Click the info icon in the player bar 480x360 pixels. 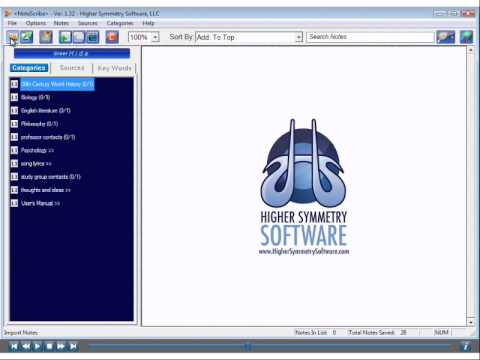click(466, 346)
